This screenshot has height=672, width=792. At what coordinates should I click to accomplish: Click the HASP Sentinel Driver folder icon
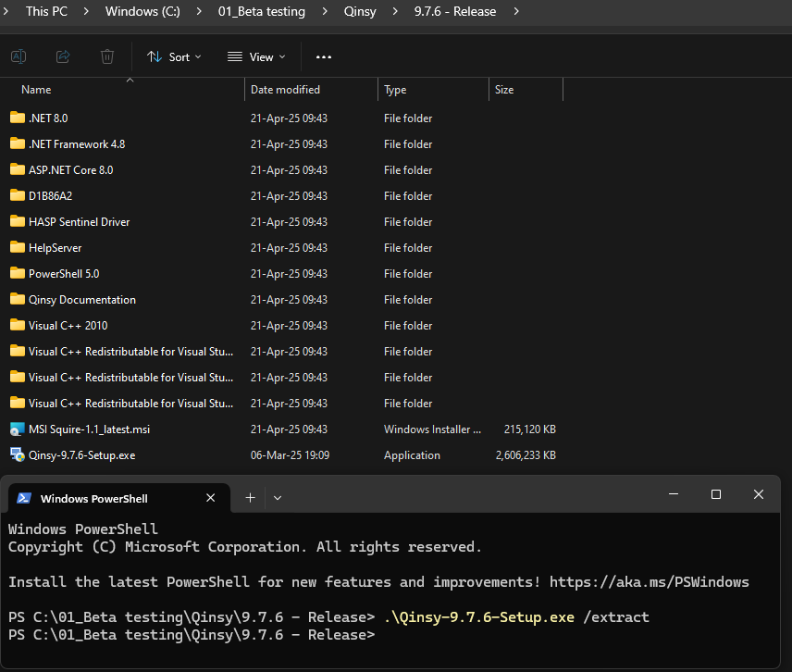tap(17, 221)
